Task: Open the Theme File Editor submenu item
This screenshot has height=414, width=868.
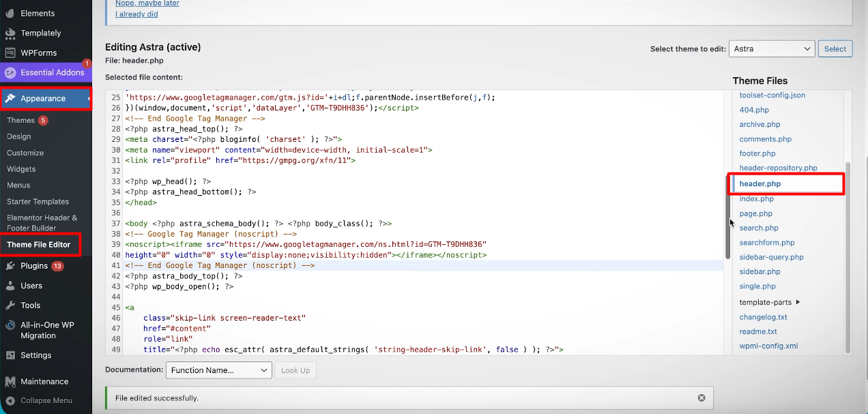Action: pos(39,245)
